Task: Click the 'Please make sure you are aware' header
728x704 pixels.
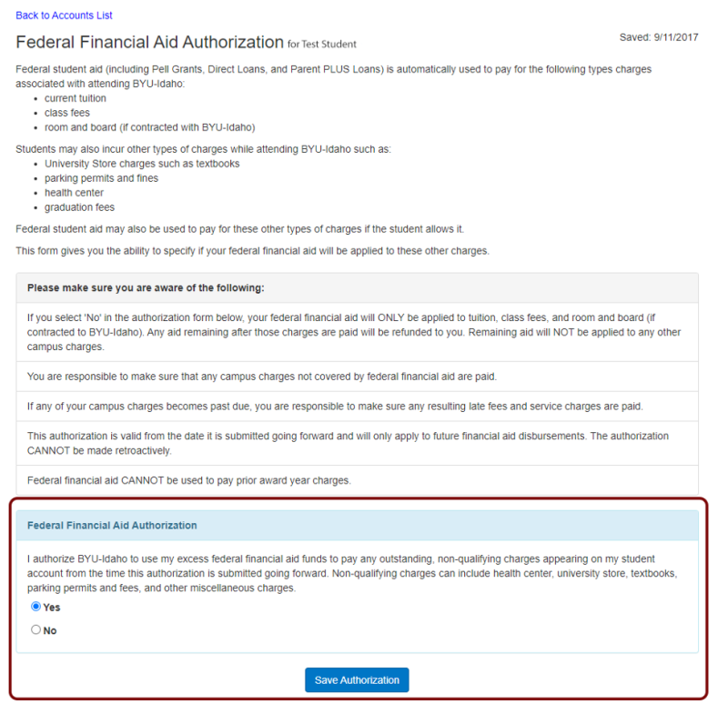Action: (146, 287)
